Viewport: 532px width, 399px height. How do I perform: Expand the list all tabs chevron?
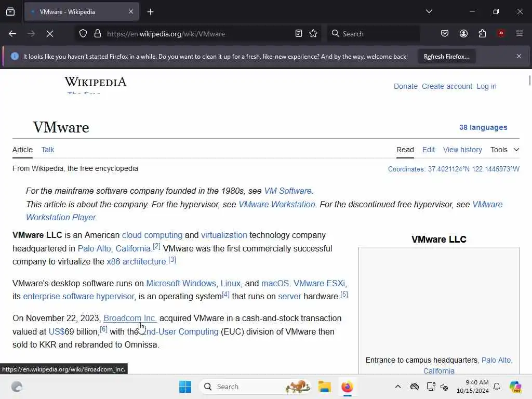point(429,11)
